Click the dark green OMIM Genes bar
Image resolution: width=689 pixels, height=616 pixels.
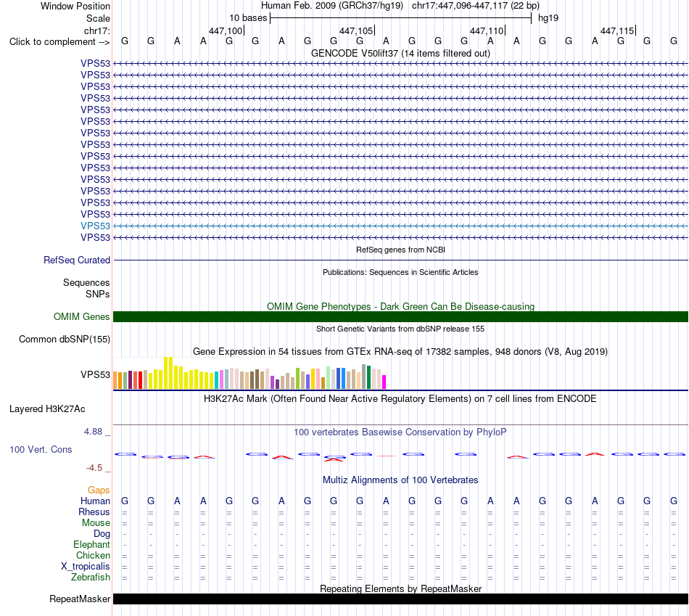point(400,316)
